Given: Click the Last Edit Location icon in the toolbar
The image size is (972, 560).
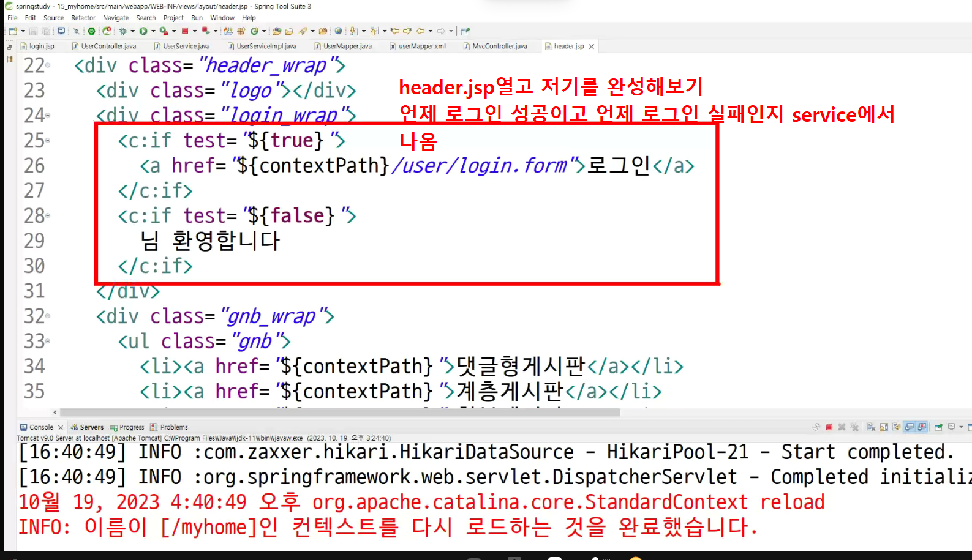Looking at the screenshot, I should click(394, 31).
